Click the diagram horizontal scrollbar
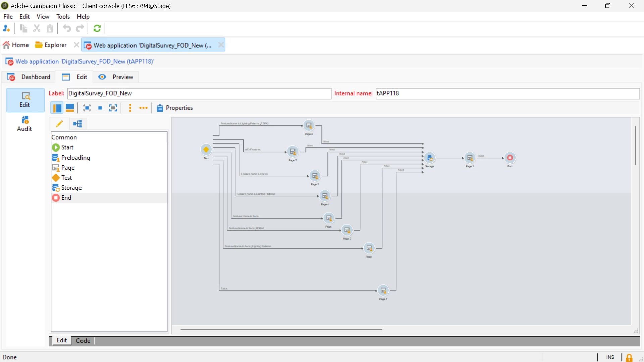Viewport: 644px width, 362px height. tap(281, 329)
